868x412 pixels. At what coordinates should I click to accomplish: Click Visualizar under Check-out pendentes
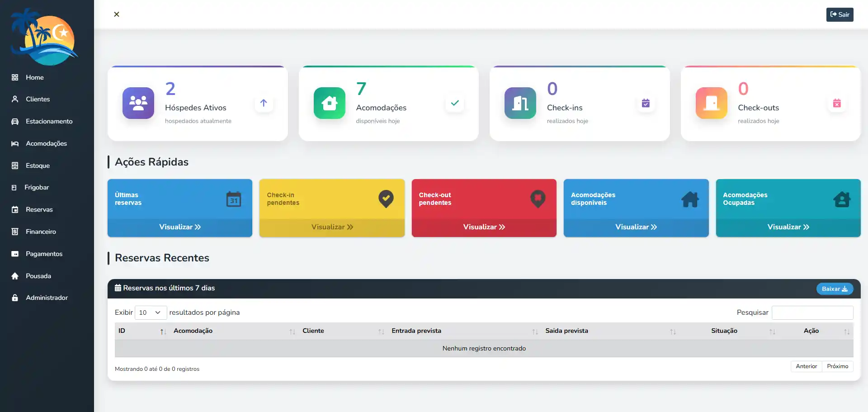point(484,227)
